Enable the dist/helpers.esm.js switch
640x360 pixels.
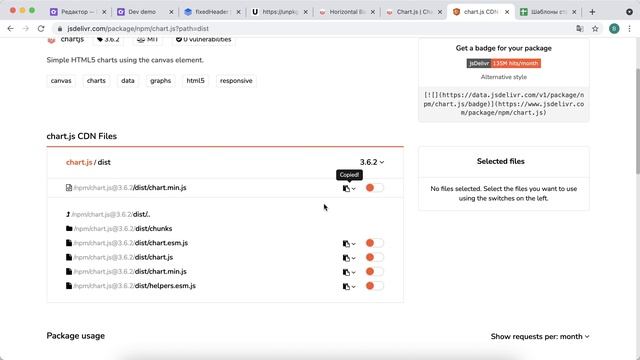374,286
